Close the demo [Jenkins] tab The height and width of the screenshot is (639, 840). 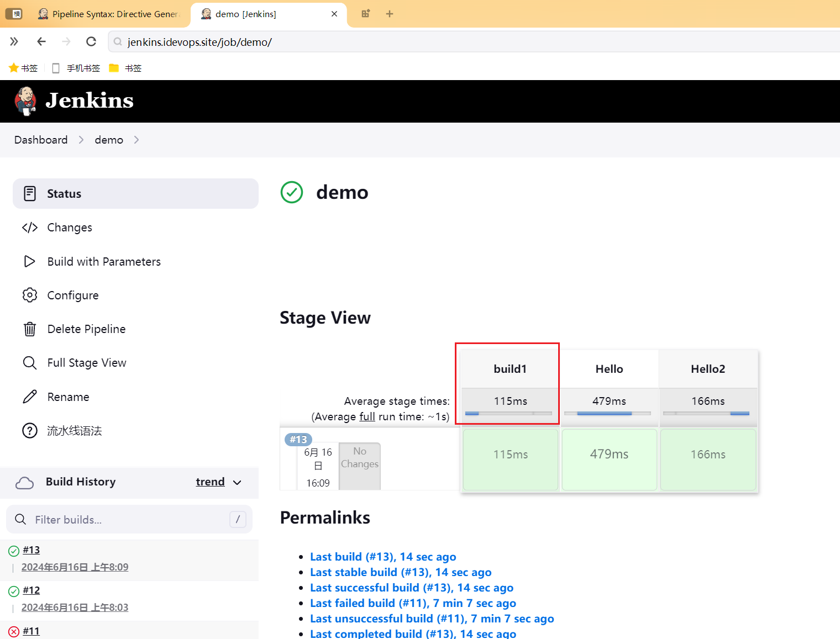[x=334, y=14]
